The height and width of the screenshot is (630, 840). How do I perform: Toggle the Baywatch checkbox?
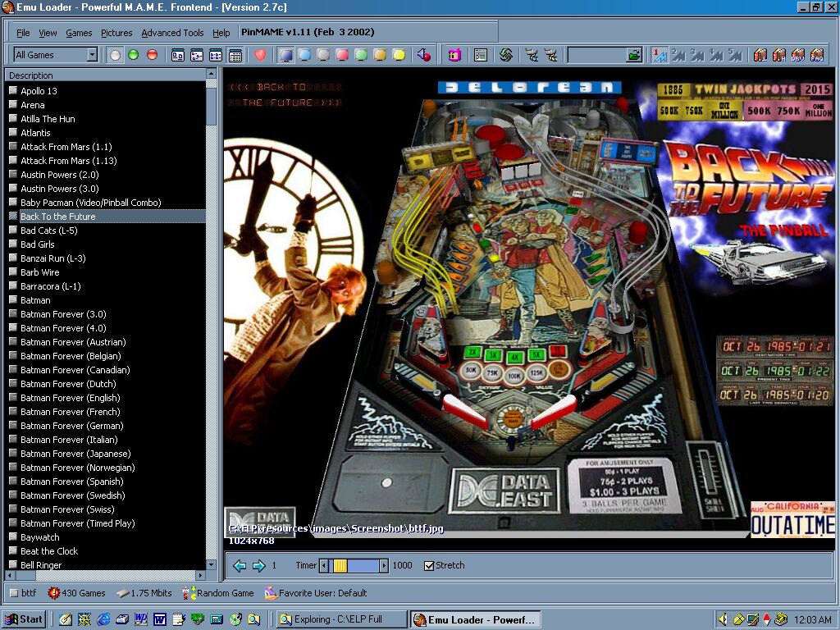[x=13, y=536]
